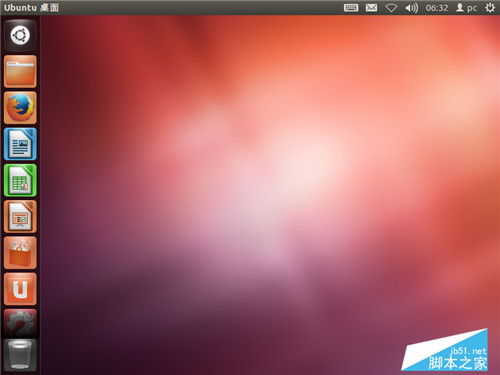
Task: Open LibreOffice Writer from launcher
Action: pyautogui.click(x=20, y=144)
